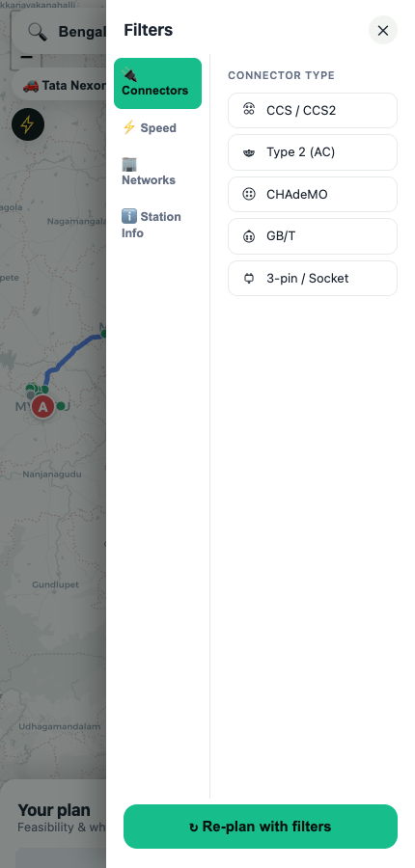Click the CHAdeMO connector icon

click(x=249, y=194)
